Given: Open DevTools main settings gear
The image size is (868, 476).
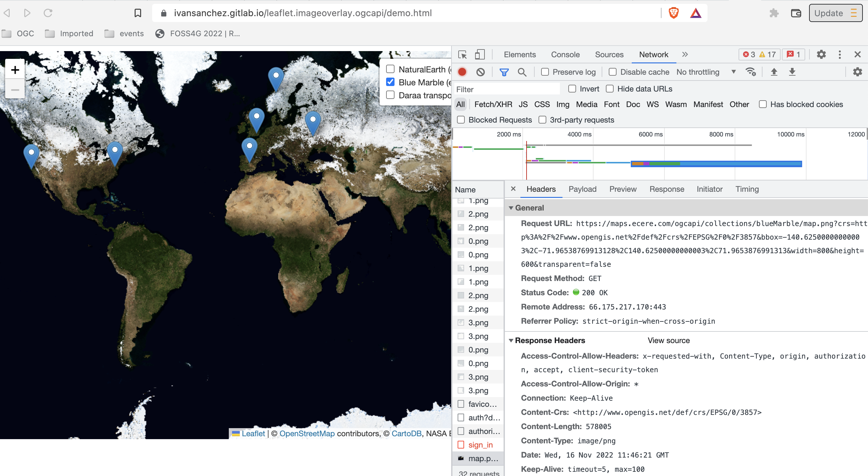Looking at the screenshot, I should click(821, 55).
